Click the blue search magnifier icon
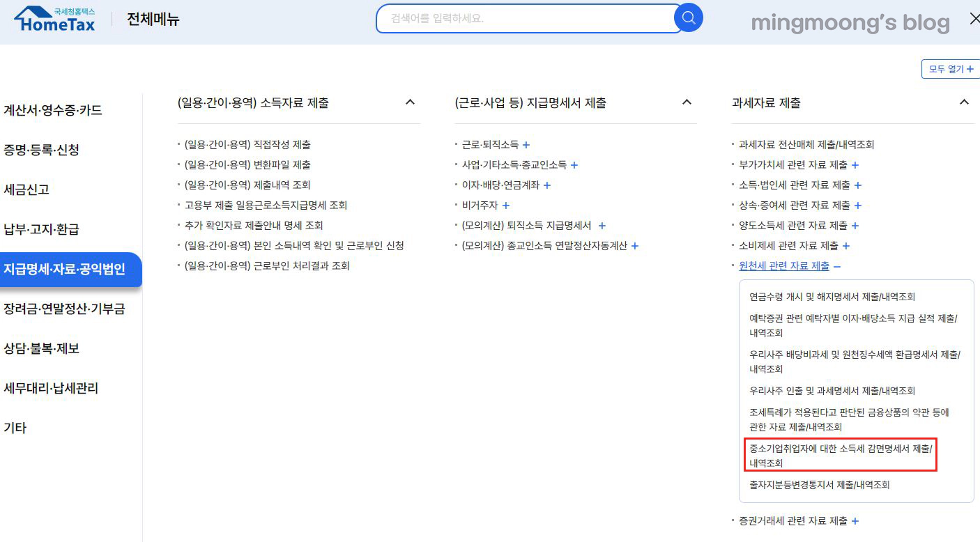Viewport: 980px width, 542px height. [687, 18]
